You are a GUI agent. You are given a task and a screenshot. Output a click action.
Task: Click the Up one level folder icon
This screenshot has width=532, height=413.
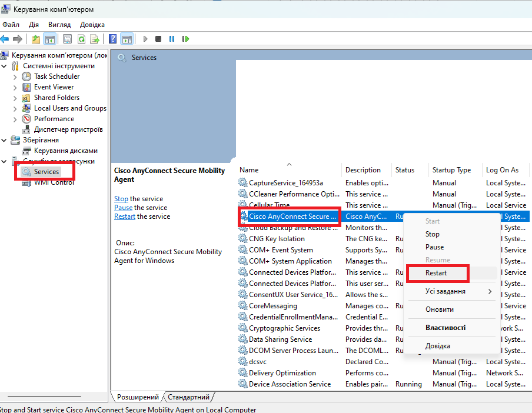coord(36,39)
